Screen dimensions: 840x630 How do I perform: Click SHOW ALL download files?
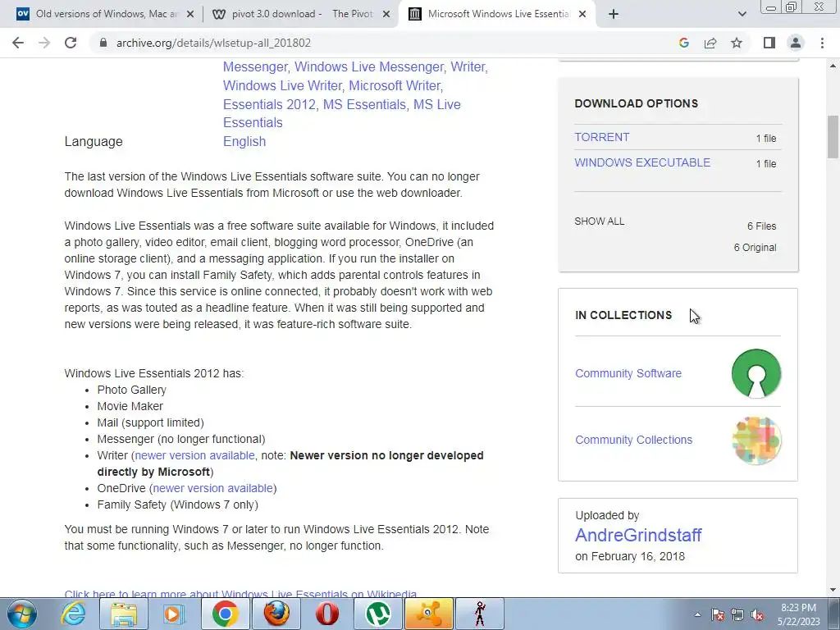599,221
